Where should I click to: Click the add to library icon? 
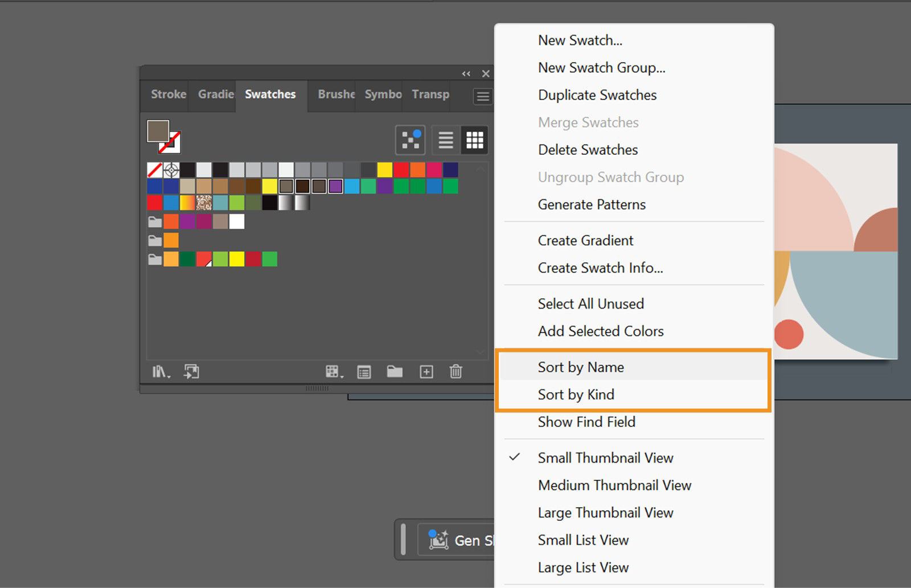coord(191,372)
